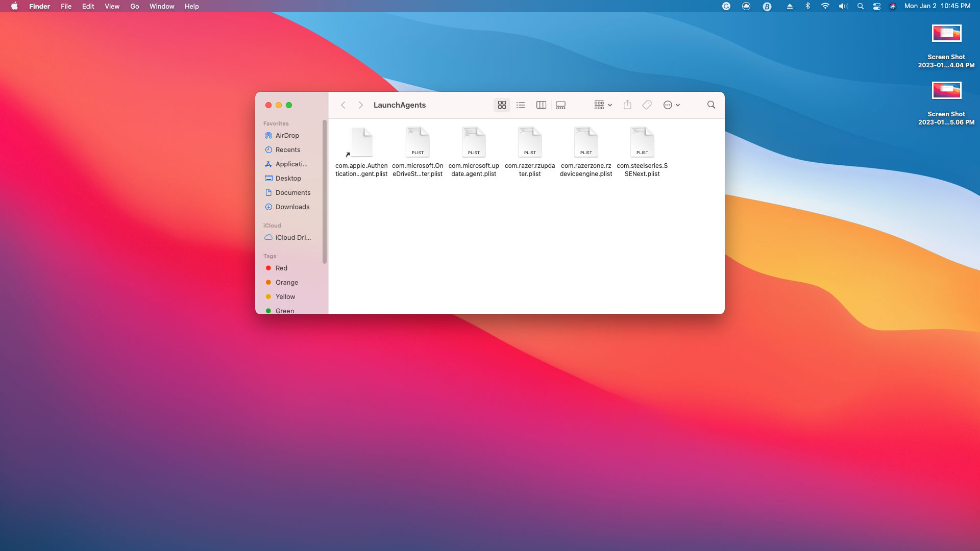Viewport: 980px width, 551px height.
Task: Click the Wi-Fi menu bar icon
Action: coord(825,6)
